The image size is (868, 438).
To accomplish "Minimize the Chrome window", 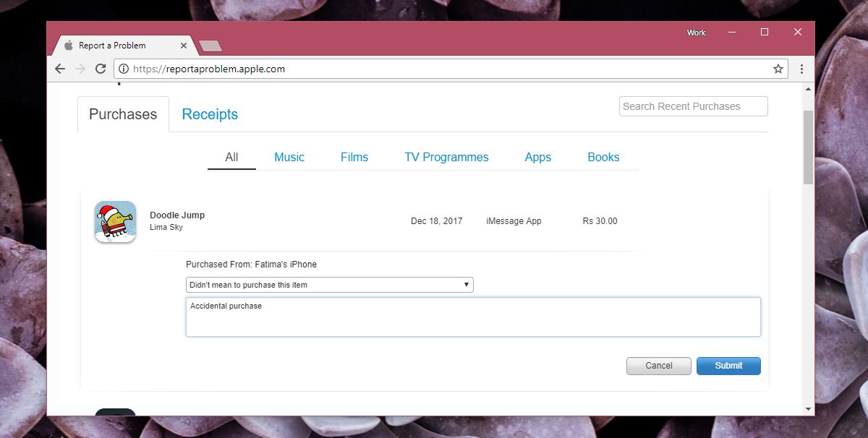I will tap(731, 33).
